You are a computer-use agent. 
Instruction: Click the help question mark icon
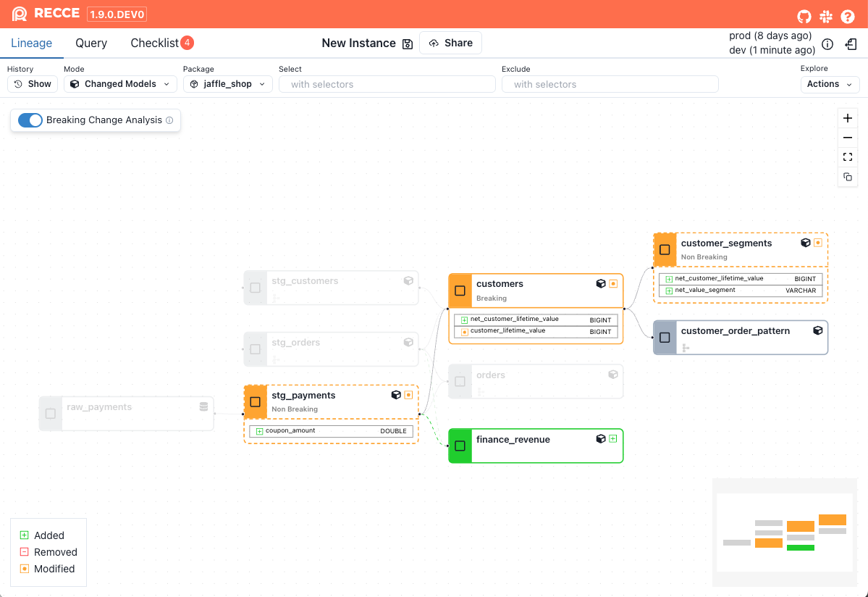pyautogui.click(x=848, y=17)
